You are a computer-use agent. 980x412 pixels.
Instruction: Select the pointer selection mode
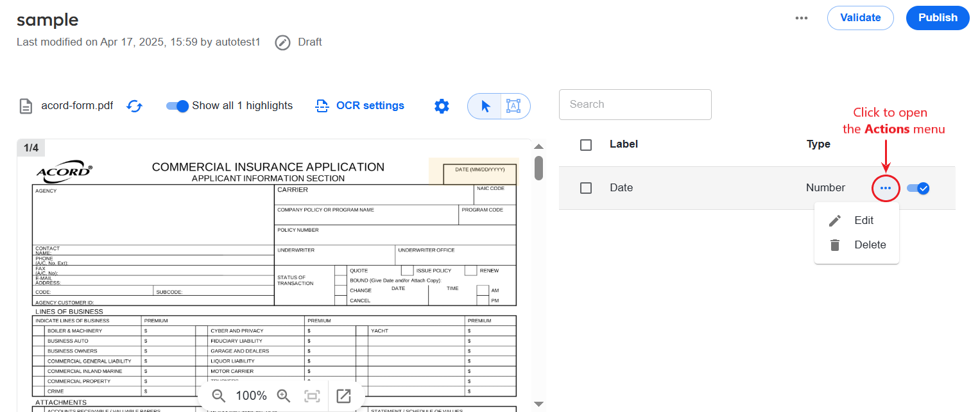485,106
